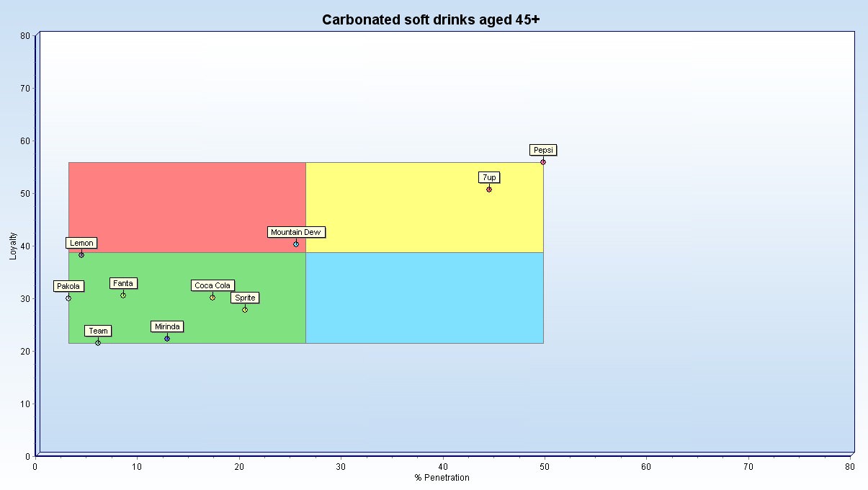Click the Pepsi data label
Screen dimensions: 868x490
(x=543, y=150)
